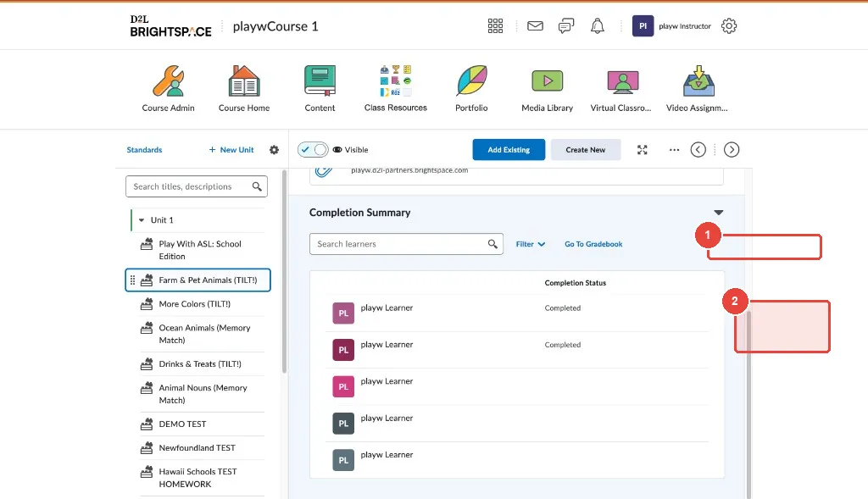Click the Completion Summary heading
Viewport: 868px width, 499px height.
pos(359,213)
